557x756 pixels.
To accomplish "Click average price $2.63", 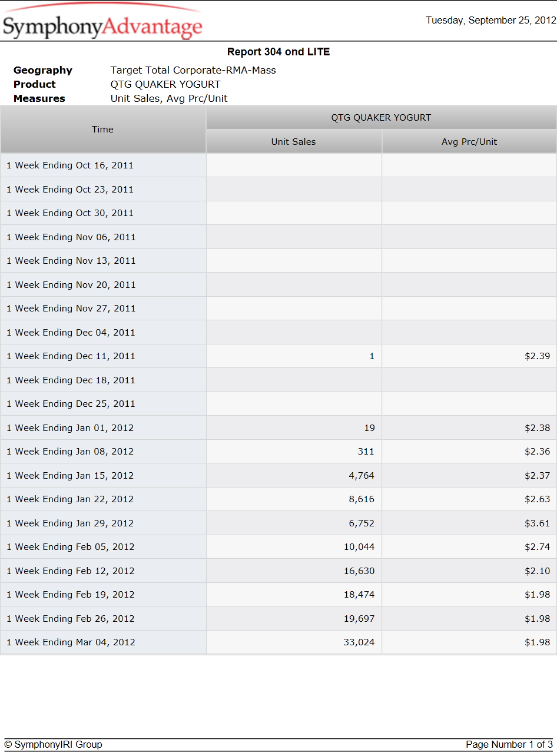I will (538, 499).
